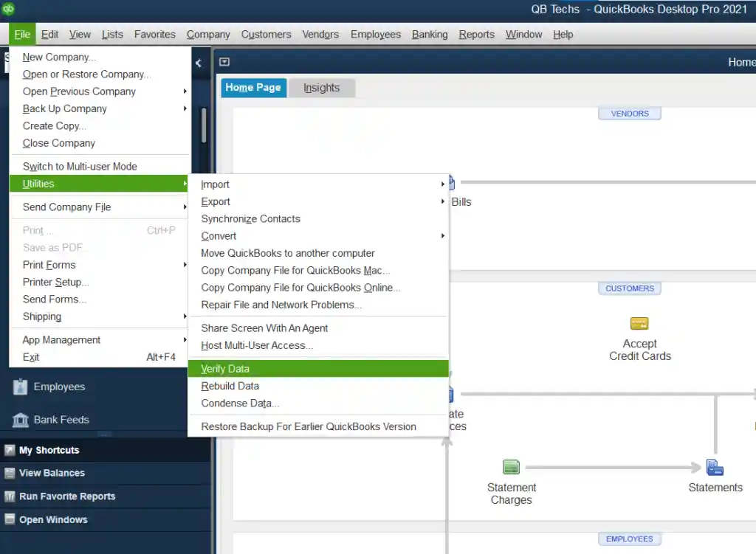This screenshot has width=756, height=554.
Task: Expand the Import submenu arrow
Action: [443, 184]
